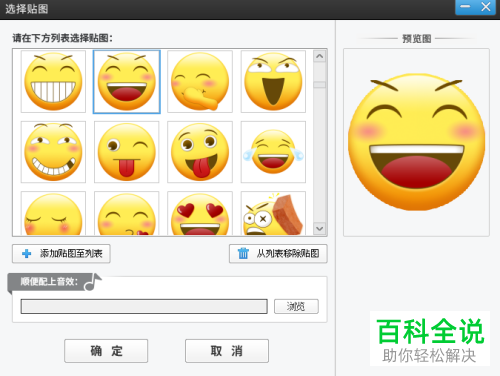
Task: Click the 浏览 button for sound effect
Action: tap(296, 306)
